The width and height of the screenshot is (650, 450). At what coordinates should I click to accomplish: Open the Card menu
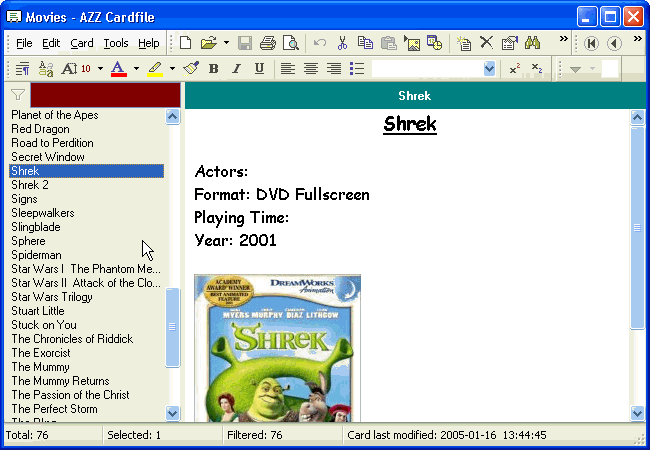pos(82,43)
